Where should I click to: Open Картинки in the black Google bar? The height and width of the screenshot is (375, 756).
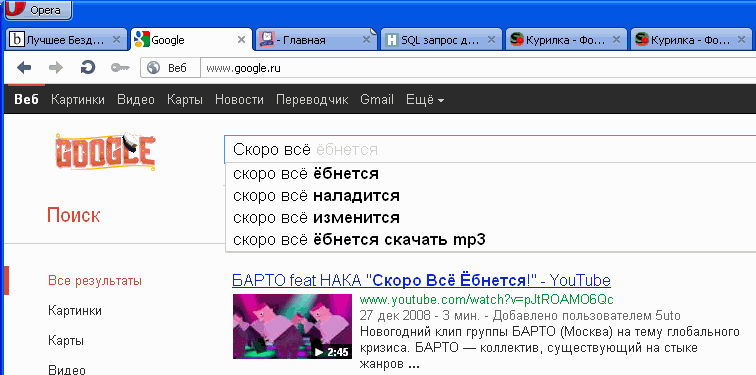tap(78, 100)
